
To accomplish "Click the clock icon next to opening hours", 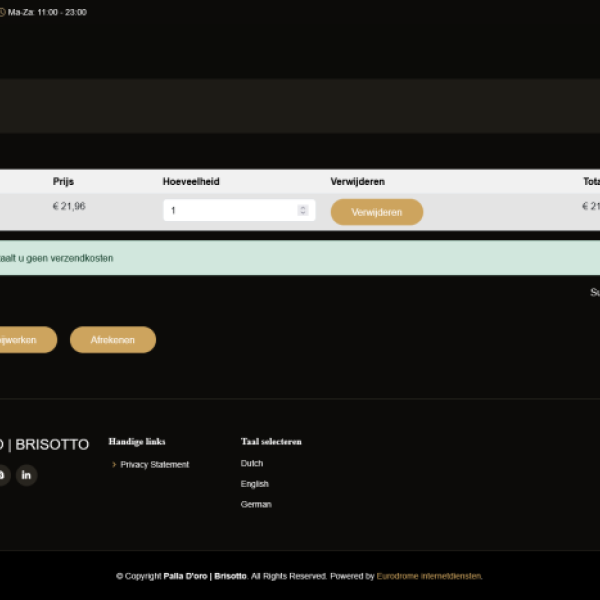I will click(x=2, y=12).
